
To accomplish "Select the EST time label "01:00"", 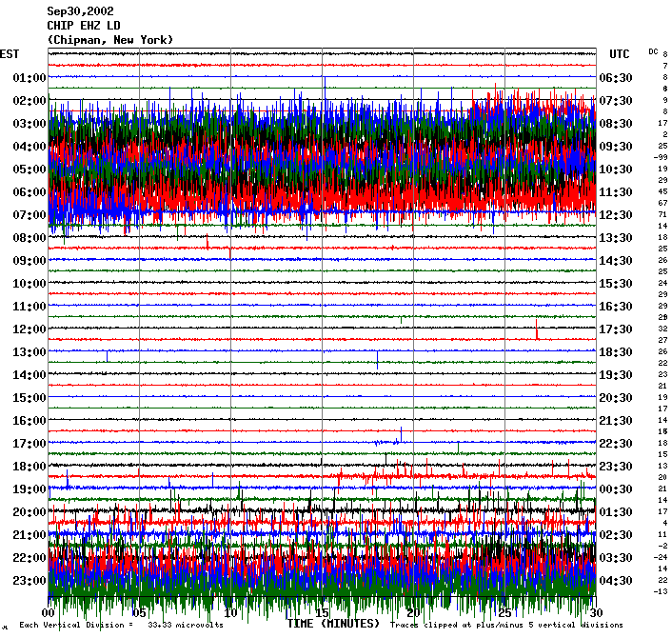I will (x=30, y=78).
